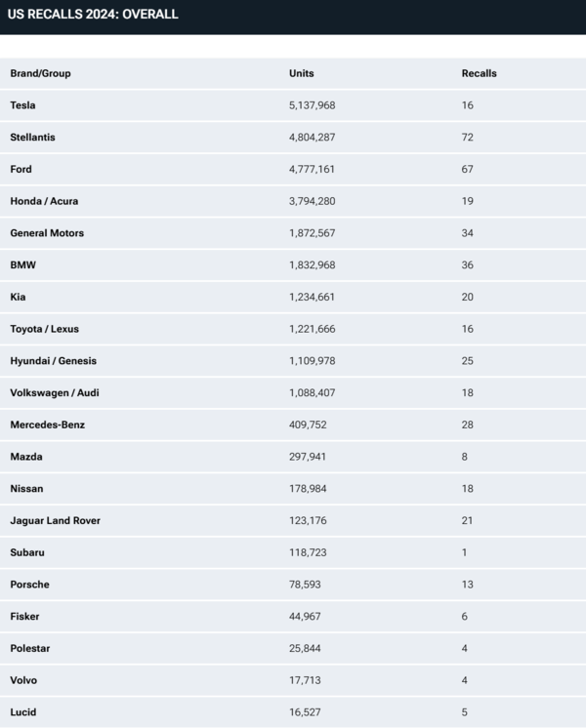
Task: Click Lucid's units value 16,527
Action: 305,712
